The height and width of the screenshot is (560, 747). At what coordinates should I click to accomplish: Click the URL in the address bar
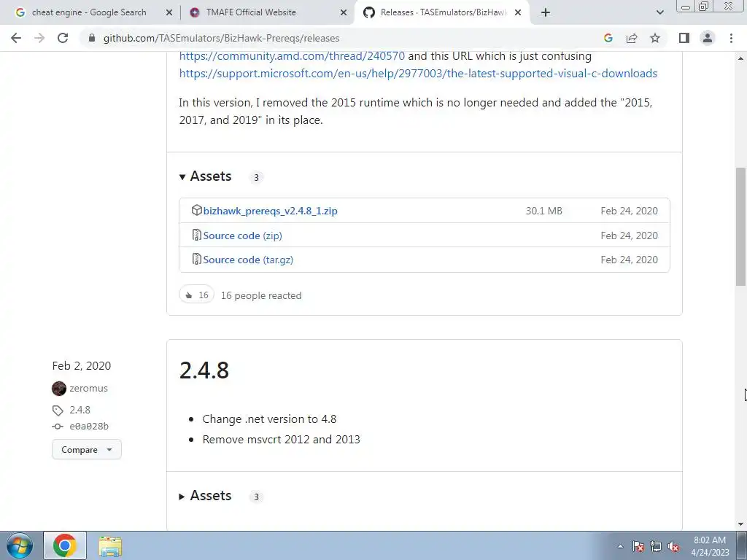tap(222, 38)
